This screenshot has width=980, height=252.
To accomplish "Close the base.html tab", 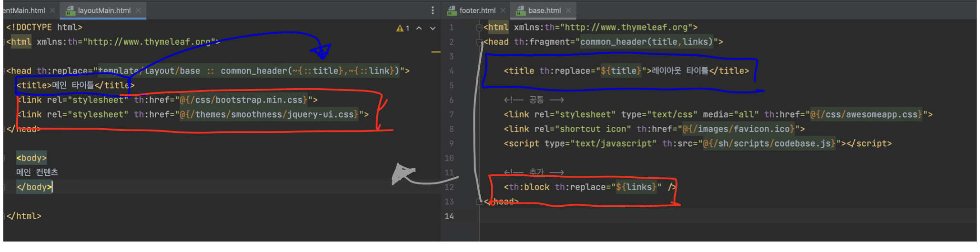I will [x=568, y=10].
